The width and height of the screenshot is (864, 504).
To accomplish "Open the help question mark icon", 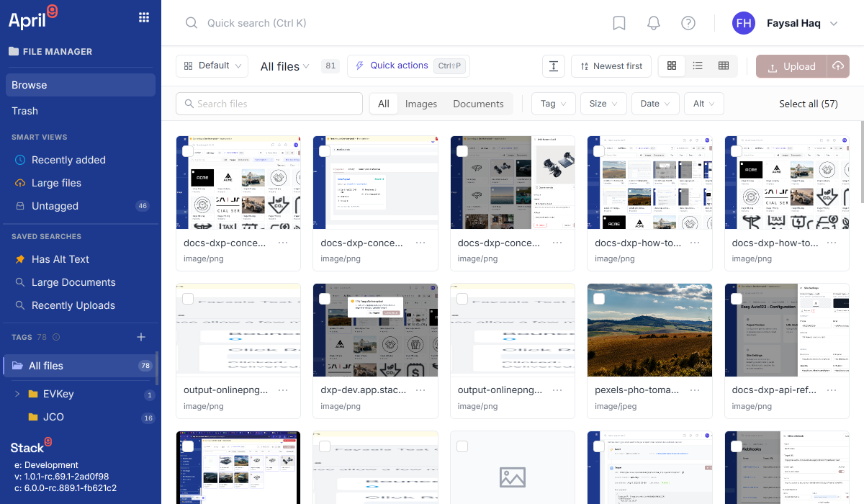I will click(688, 23).
